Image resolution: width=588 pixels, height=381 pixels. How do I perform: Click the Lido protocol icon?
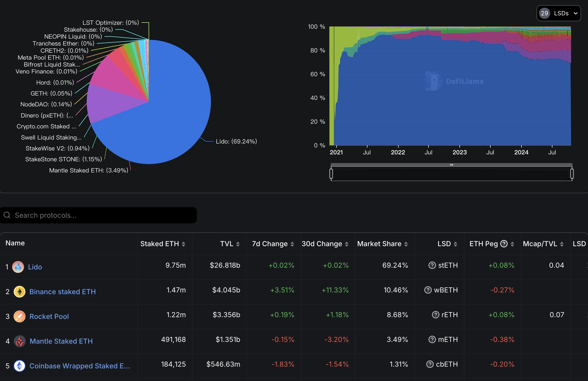[18, 266]
